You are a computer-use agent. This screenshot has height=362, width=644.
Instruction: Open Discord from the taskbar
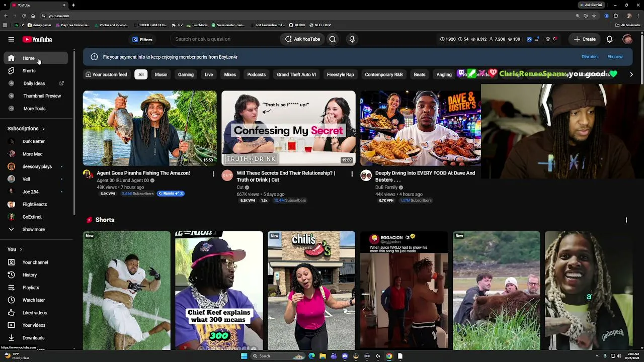click(x=345, y=356)
